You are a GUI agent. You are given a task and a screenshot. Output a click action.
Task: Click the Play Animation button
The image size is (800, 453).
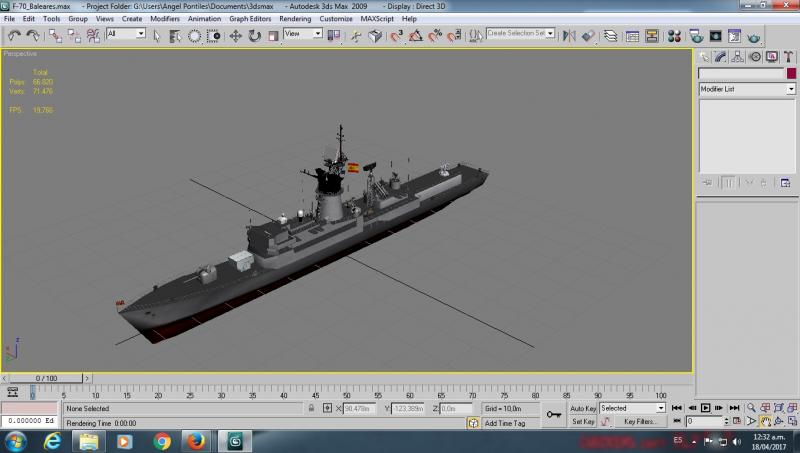(x=705, y=408)
